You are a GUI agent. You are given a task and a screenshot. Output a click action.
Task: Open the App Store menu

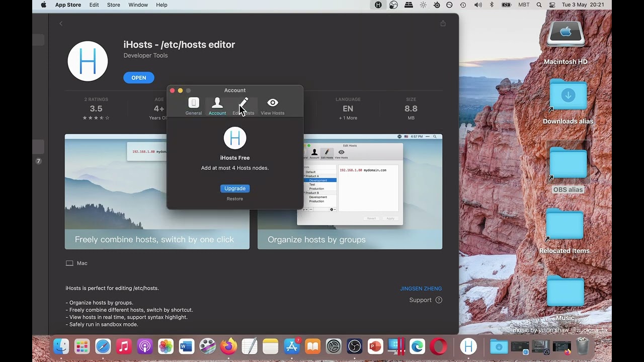(68, 5)
